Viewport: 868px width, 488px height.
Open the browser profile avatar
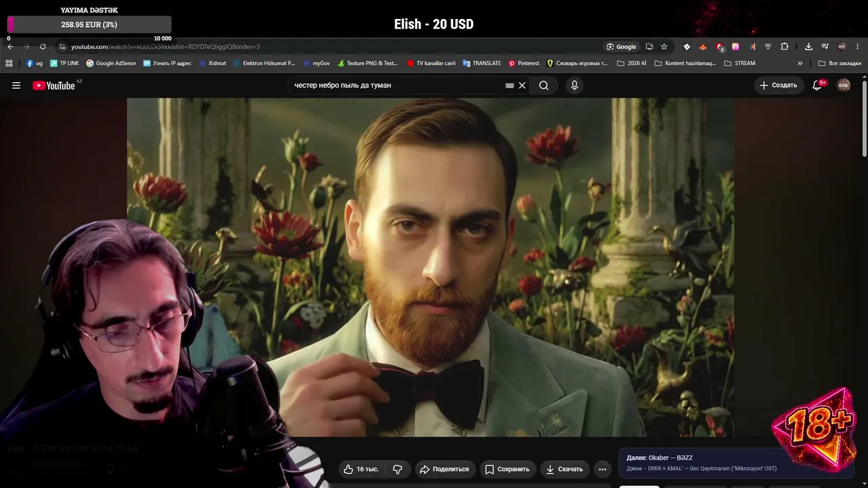click(842, 47)
